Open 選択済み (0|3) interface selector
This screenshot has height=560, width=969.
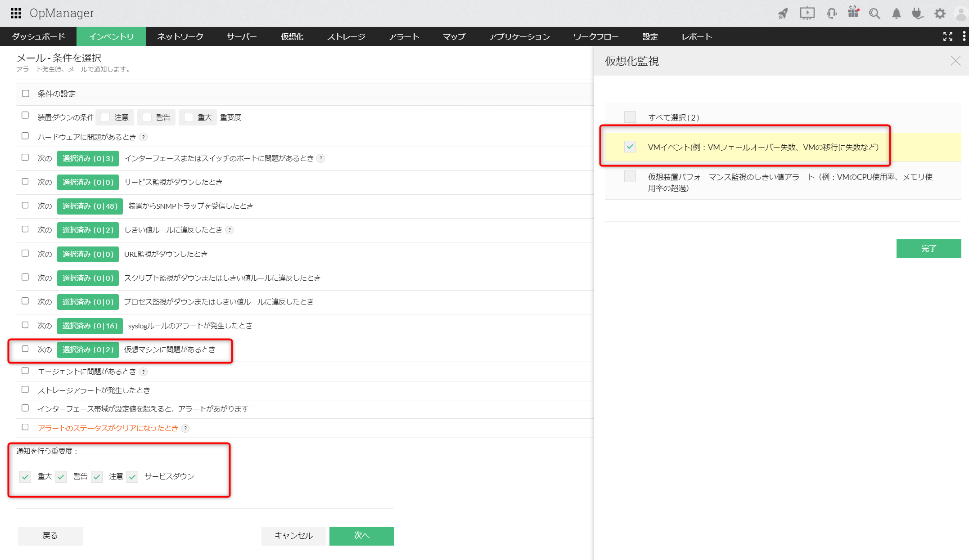point(88,158)
